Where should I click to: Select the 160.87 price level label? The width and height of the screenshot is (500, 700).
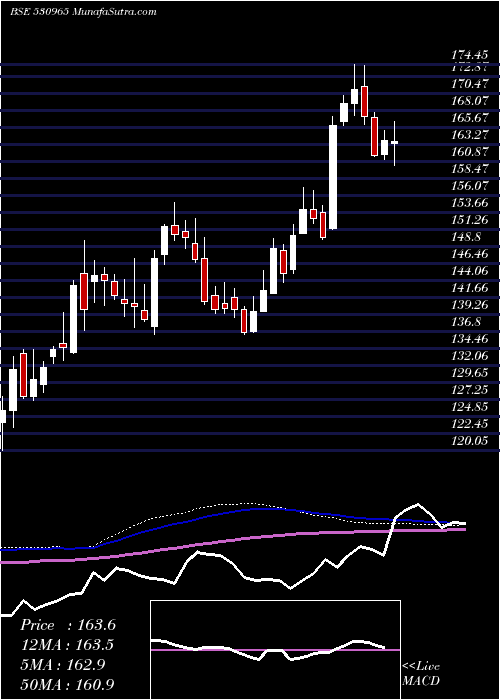(x=469, y=152)
